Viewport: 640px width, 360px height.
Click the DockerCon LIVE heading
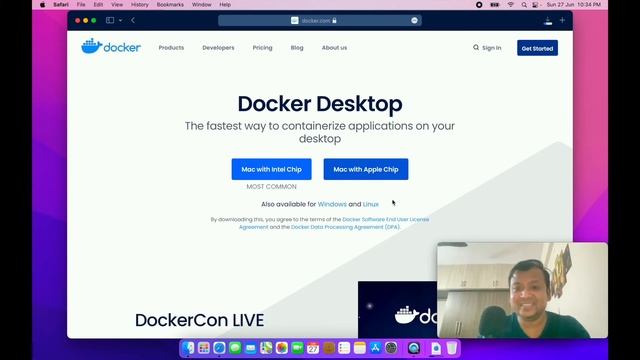click(x=200, y=320)
